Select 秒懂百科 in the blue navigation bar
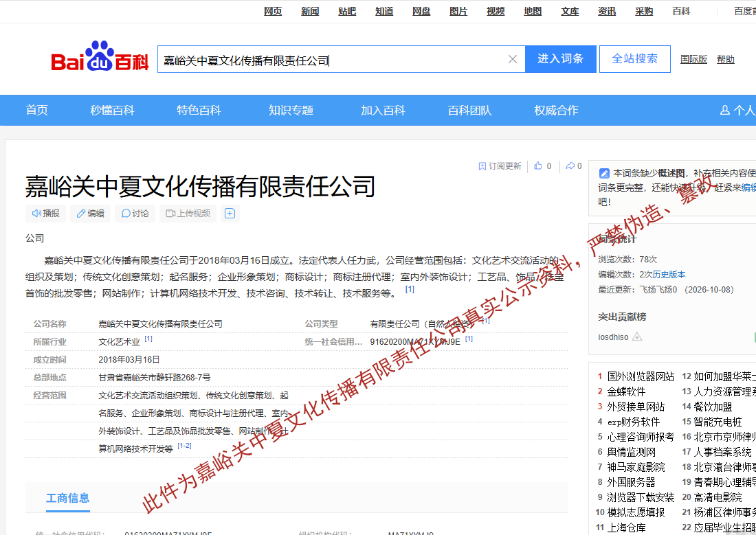This screenshot has width=756, height=535. pyautogui.click(x=112, y=110)
